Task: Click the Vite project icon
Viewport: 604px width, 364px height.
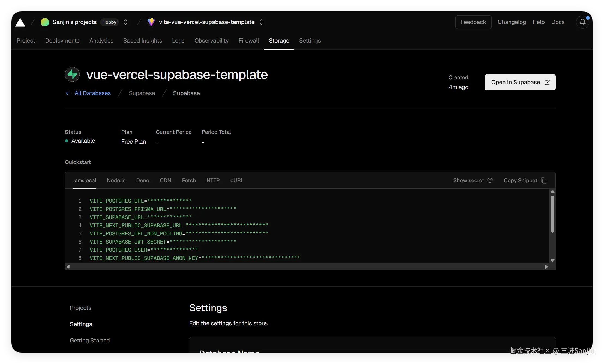Action: pyautogui.click(x=151, y=22)
